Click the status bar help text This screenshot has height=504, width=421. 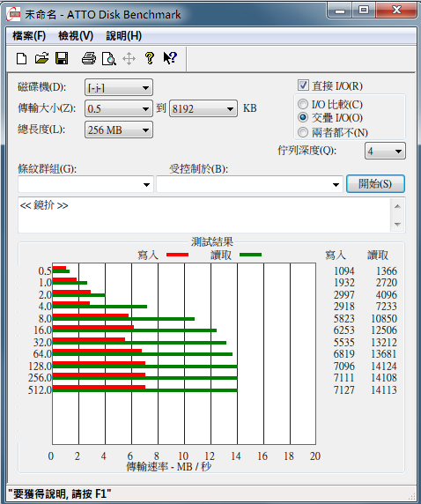tap(60, 493)
